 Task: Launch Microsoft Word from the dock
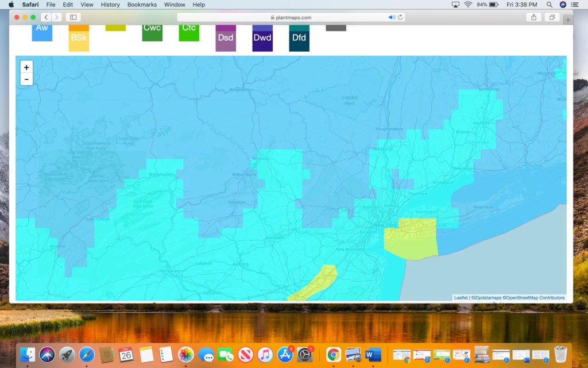373,355
